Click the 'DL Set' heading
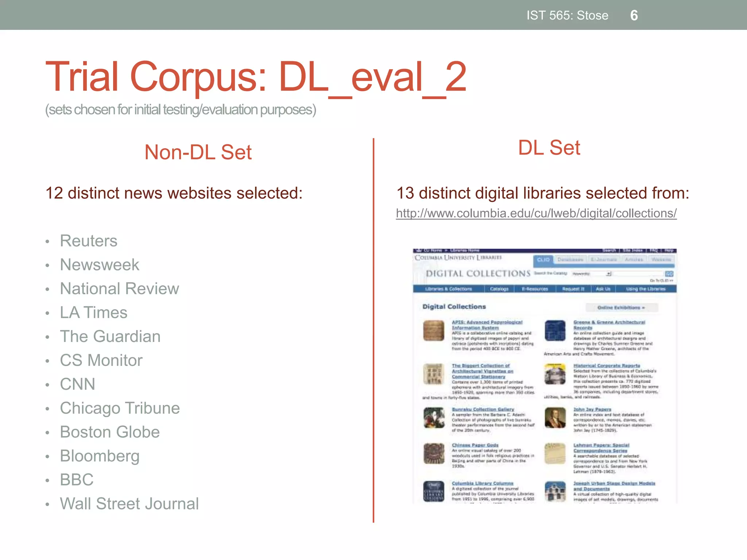The width and height of the screenshot is (747, 560). coord(549,148)
